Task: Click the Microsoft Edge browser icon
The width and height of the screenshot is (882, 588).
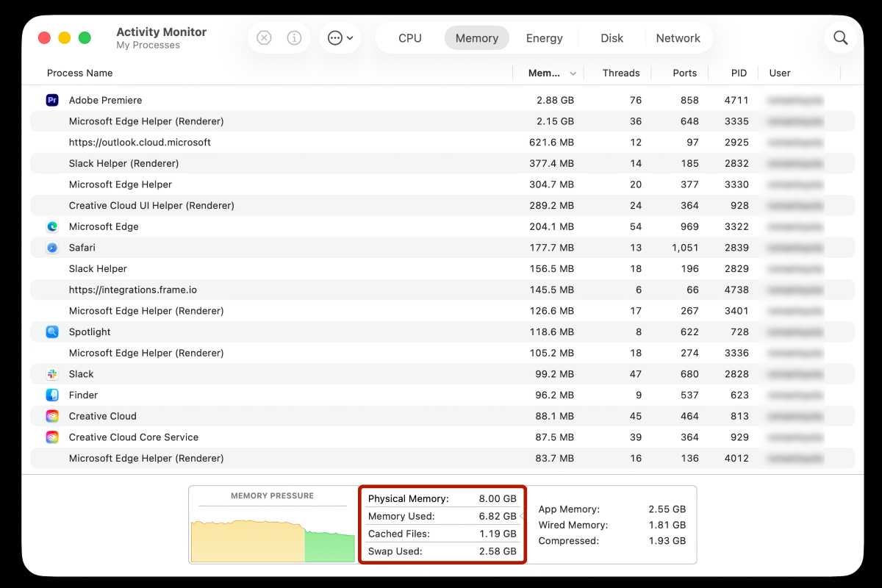Action: tap(51, 226)
